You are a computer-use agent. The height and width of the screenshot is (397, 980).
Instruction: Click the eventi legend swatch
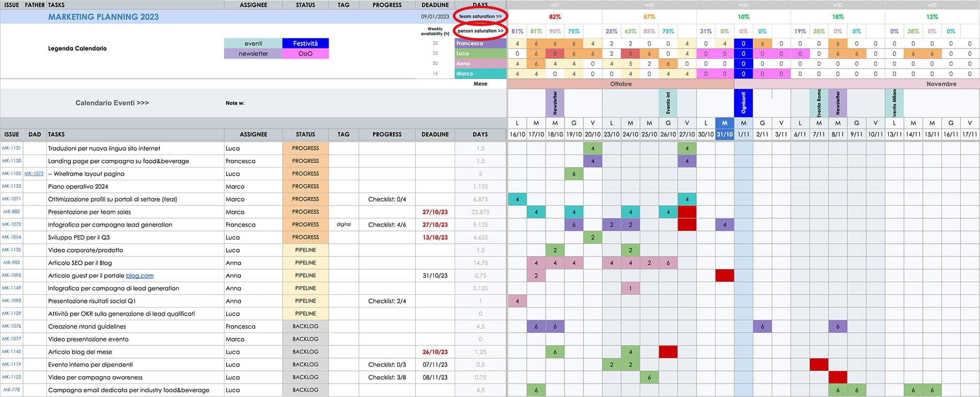tap(253, 43)
